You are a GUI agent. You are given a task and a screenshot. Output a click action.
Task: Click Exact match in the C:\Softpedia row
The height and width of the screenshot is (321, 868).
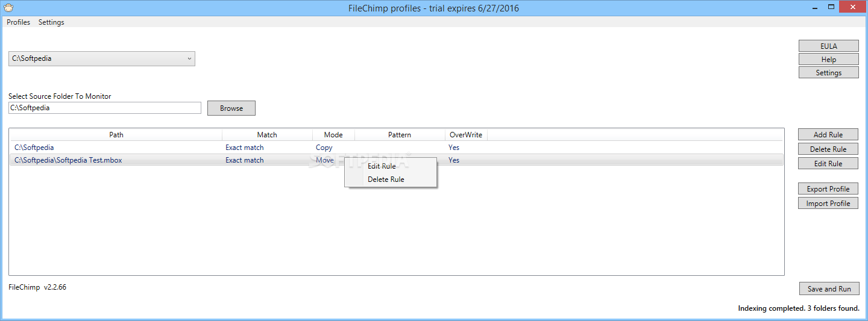pos(245,148)
